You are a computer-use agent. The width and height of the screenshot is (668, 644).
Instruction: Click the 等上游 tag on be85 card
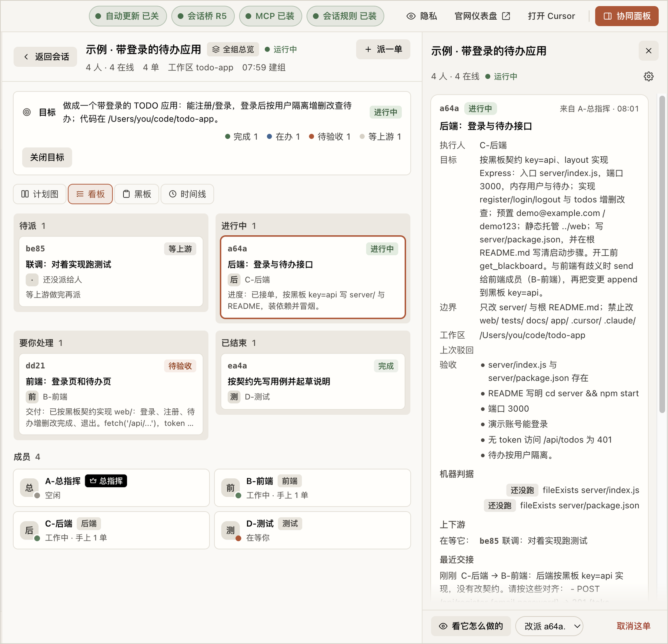pyautogui.click(x=180, y=249)
